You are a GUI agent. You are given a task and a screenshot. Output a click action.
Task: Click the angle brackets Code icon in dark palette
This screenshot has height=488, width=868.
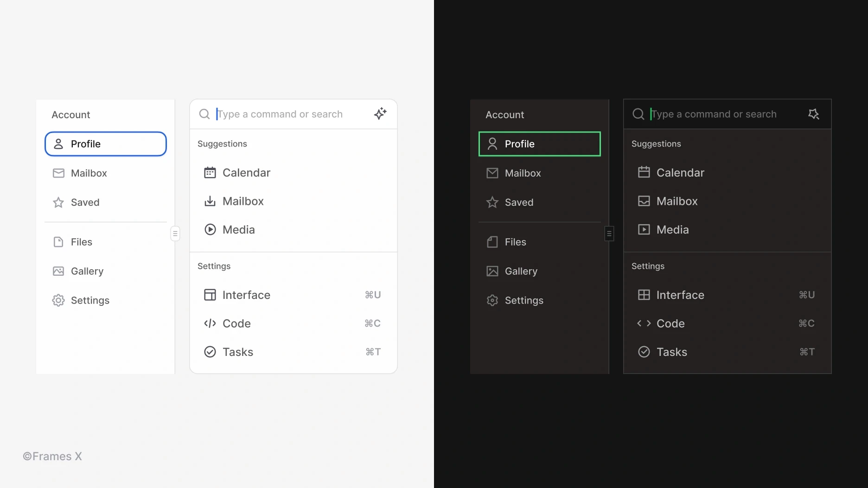point(644,323)
